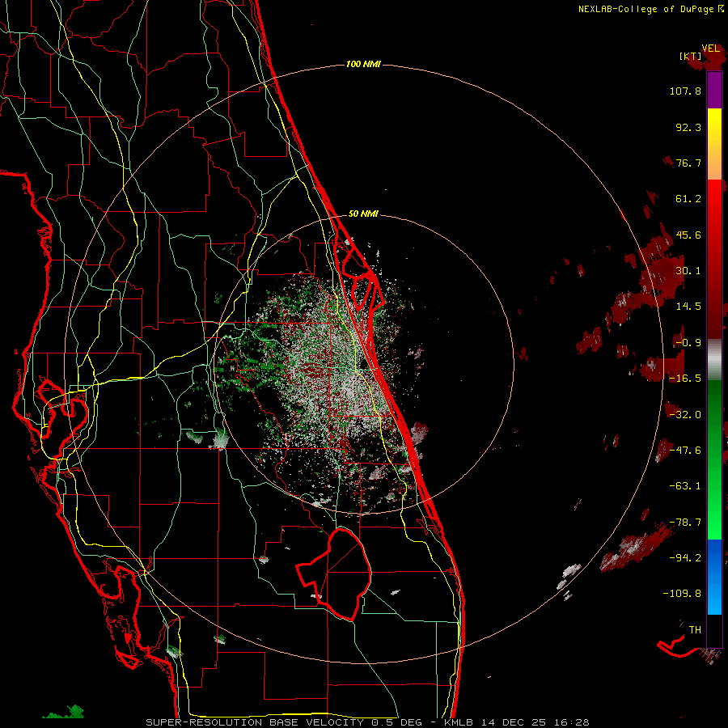Image resolution: width=728 pixels, height=728 pixels.
Task: Pick the green segment of color bar
Action: click(714, 459)
